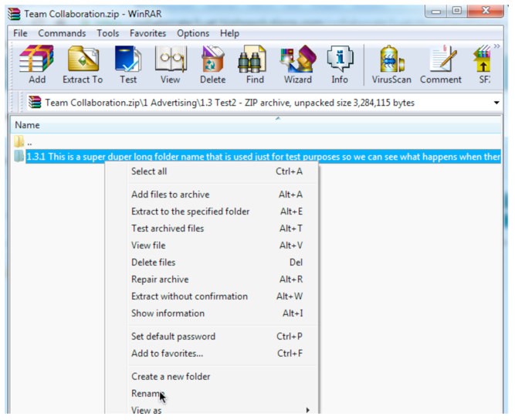This screenshot has height=420, width=515.
Task: Click the Name column header
Action: 28,125
